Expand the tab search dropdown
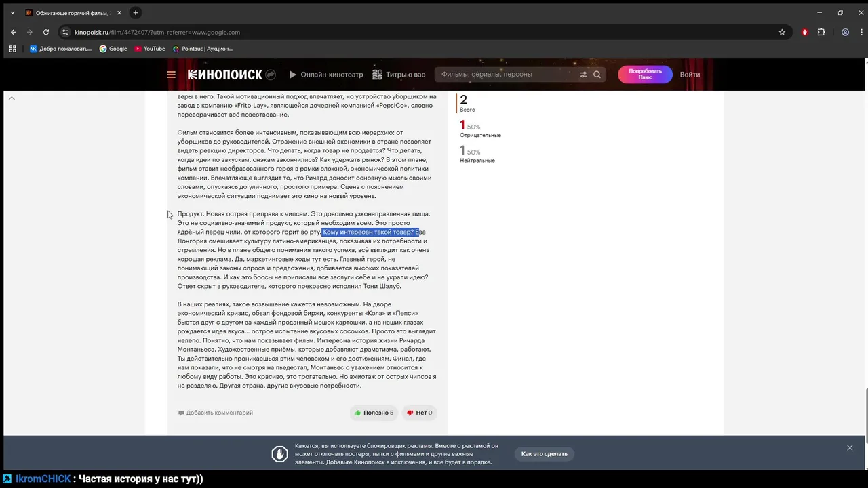Image resolution: width=868 pixels, height=488 pixels. tap(12, 13)
